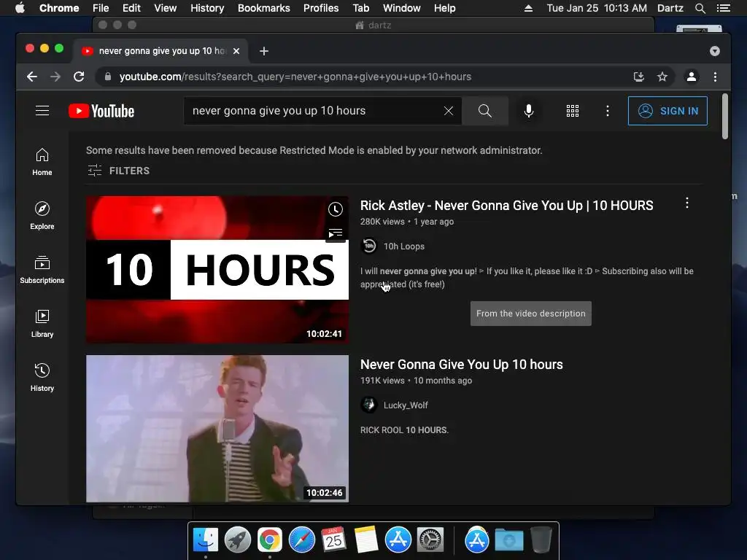
Task: Open the tab search dropdown arrow
Action: click(715, 51)
